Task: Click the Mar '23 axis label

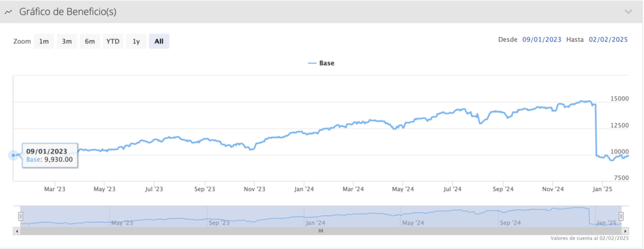Action: (x=55, y=189)
